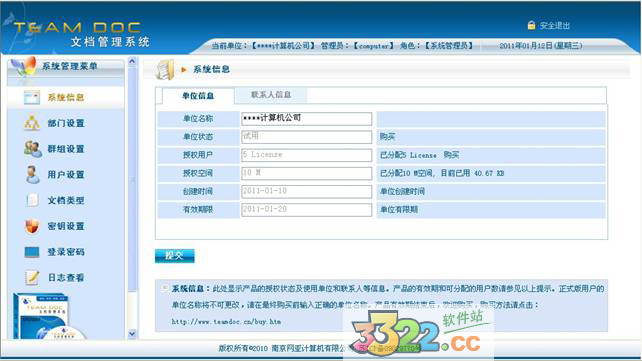Click the padlock icon beside 安全退出
Image resolution: width=642 pixels, height=361 pixels.
pyautogui.click(x=531, y=25)
